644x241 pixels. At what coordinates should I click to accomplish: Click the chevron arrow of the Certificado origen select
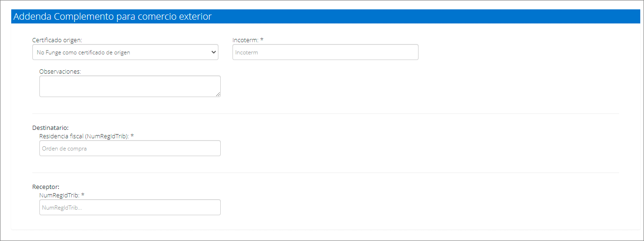[213, 53]
